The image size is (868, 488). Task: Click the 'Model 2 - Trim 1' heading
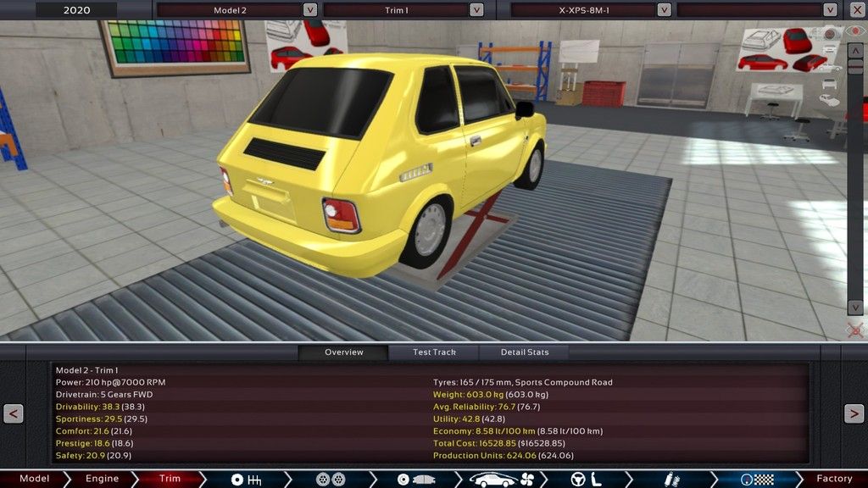[87, 370]
